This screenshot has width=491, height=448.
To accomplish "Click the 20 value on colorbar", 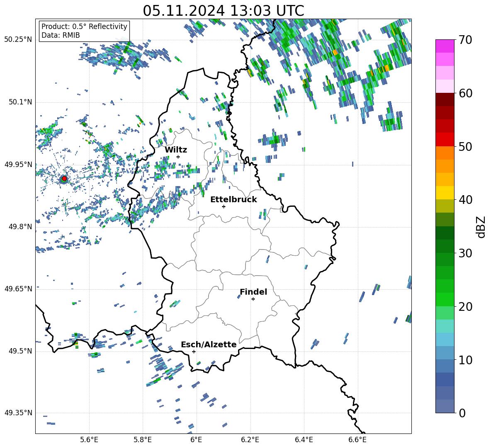I will 465,306.
